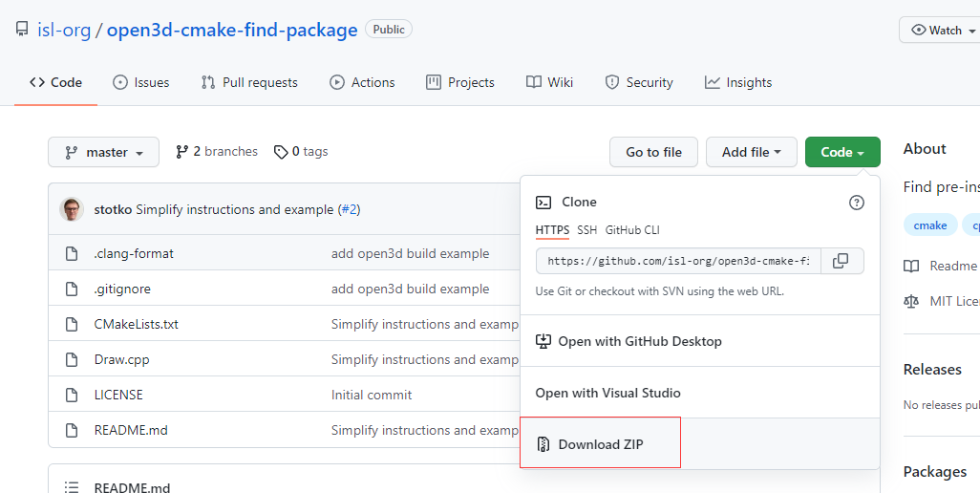The image size is (980, 493).
Task: Click the tag icon beside 0 tags
Action: pyautogui.click(x=281, y=152)
